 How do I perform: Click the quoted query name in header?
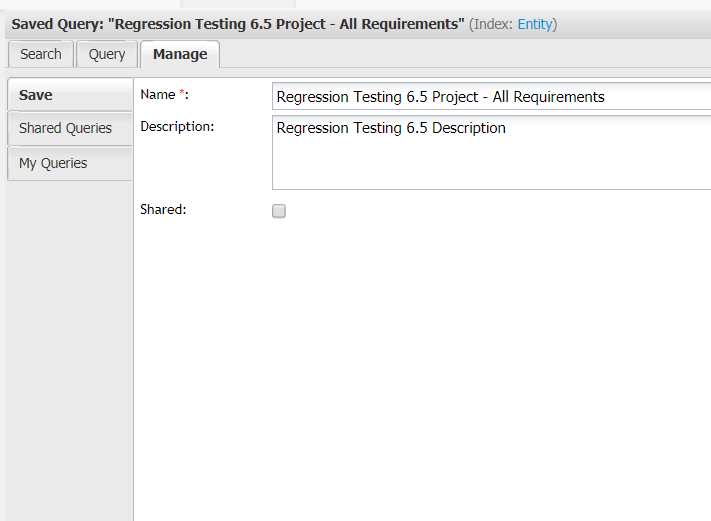click(x=290, y=24)
